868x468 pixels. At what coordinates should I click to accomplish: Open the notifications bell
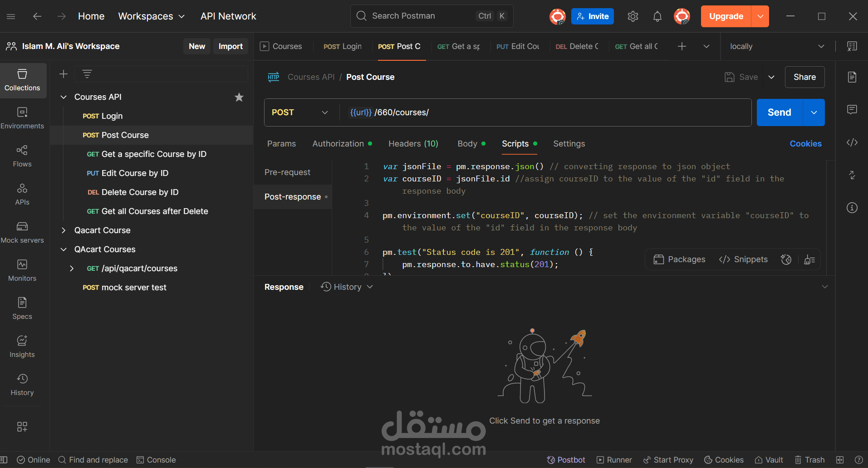pos(657,16)
